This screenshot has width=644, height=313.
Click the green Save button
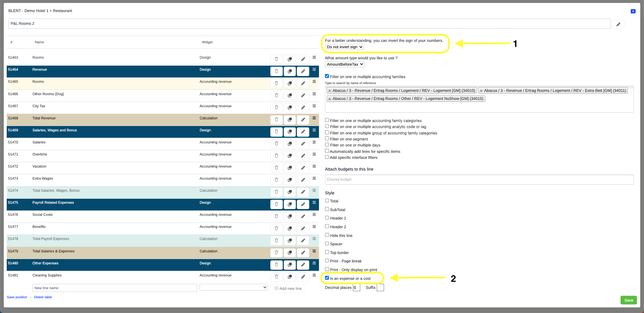click(628, 300)
